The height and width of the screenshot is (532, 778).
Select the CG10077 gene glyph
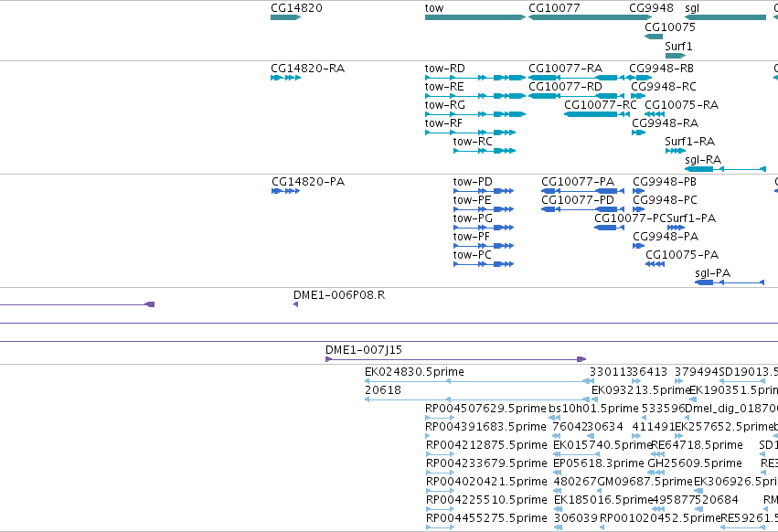[591, 17]
